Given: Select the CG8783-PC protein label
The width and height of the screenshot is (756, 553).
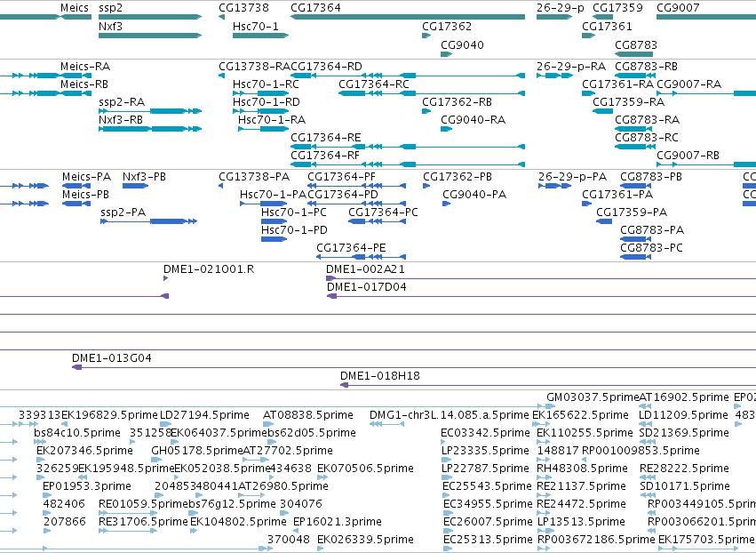Looking at the screenshot, I should tap(651, 247).
